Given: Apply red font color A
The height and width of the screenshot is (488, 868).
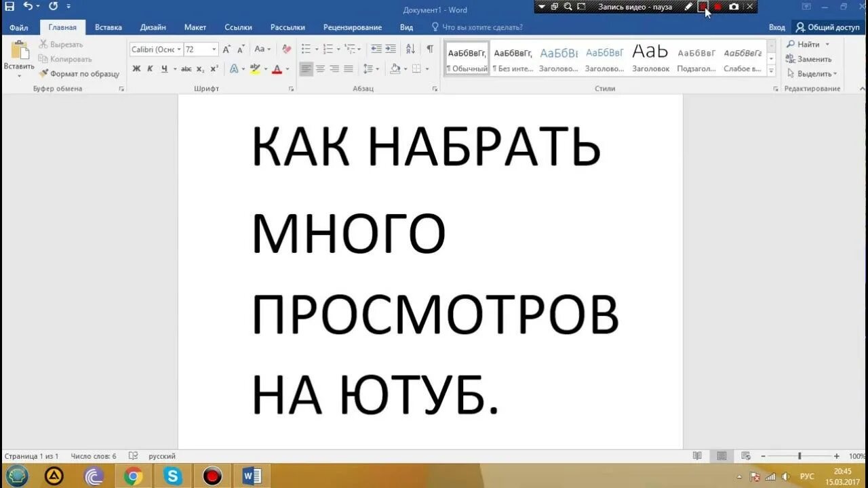Looking at the screenshot, I should (277, 68).
